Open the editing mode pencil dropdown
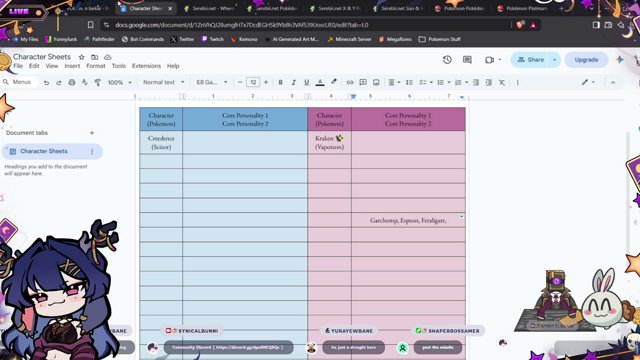The height and width of the screenshot is (360, 640). point(588,82)
